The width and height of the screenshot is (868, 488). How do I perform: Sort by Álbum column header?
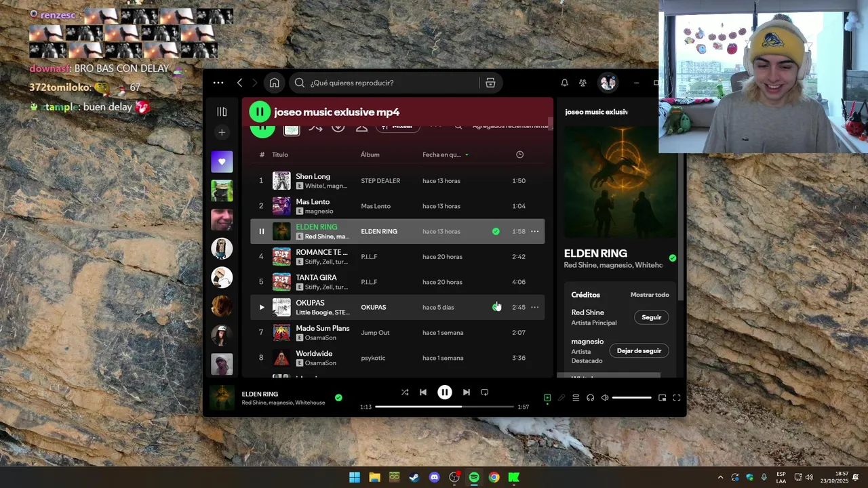pos(370,155)
